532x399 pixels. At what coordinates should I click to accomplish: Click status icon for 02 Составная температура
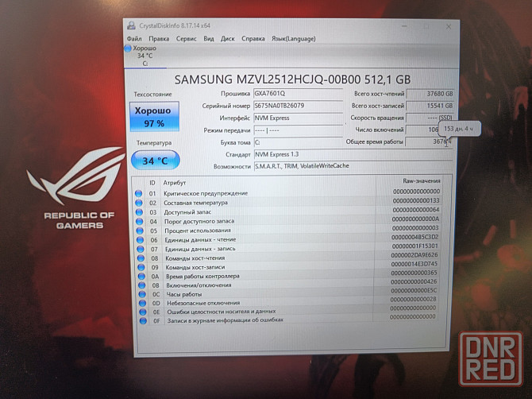(x=139, y=203)
